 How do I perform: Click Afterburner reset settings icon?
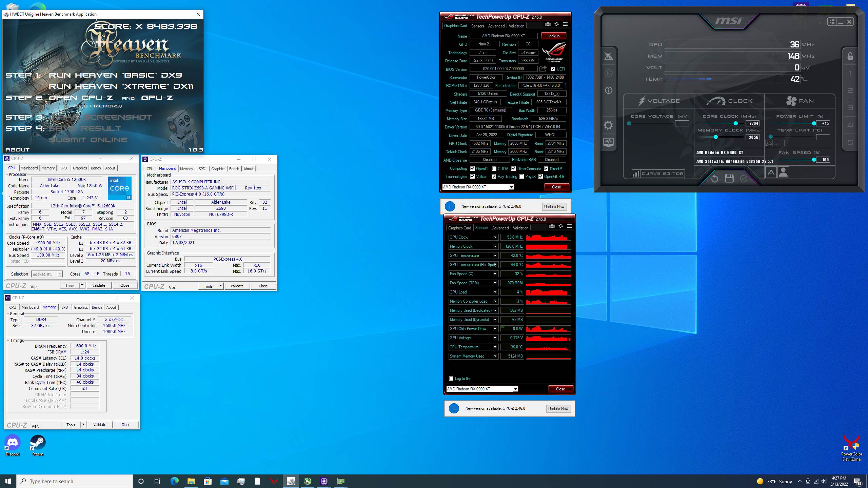715,179
